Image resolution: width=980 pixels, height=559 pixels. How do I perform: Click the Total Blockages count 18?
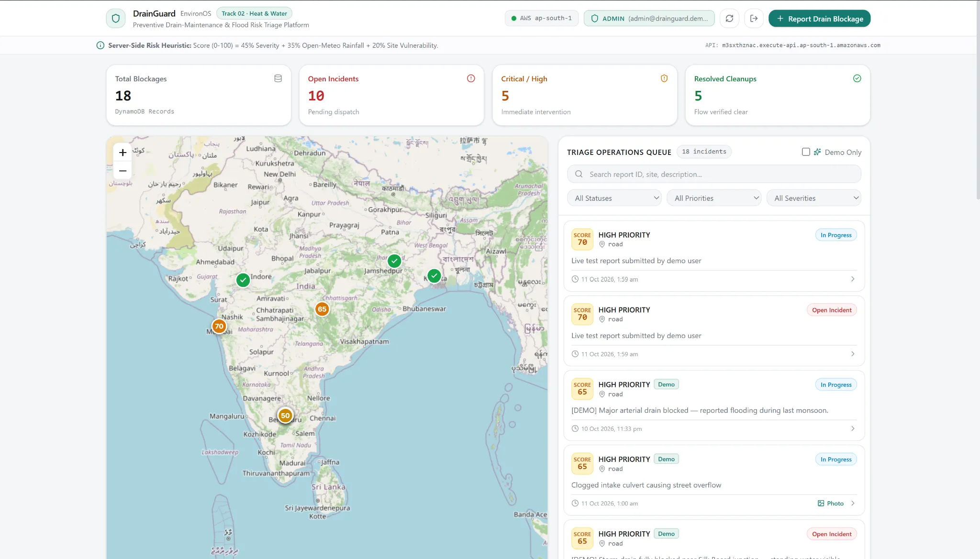click(123, 96)
